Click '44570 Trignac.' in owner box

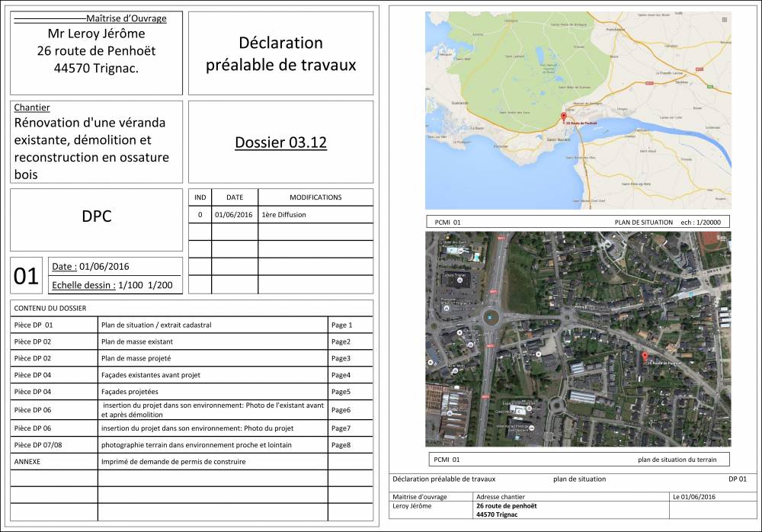(96, 69)
